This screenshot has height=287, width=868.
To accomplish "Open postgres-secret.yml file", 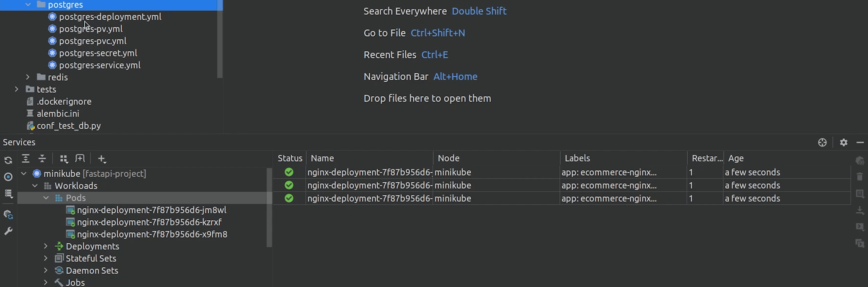I will [x=98, y=53].
